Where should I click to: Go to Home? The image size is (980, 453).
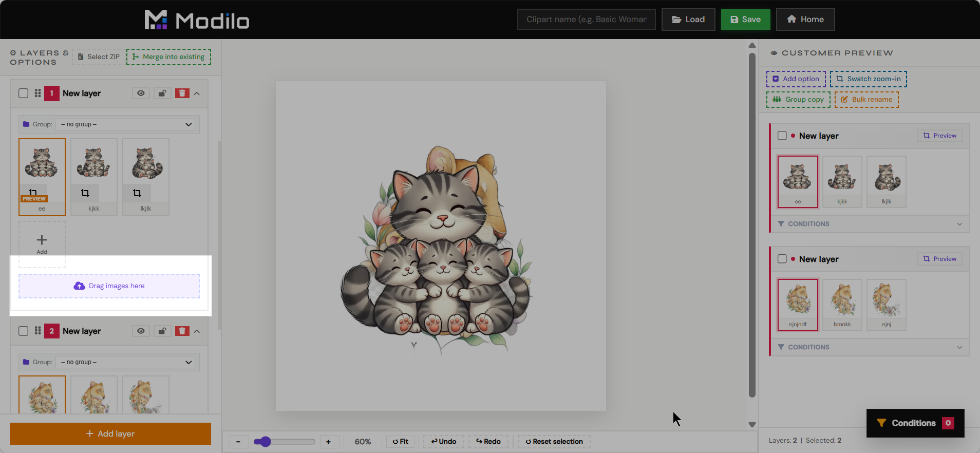pos(805,20)
